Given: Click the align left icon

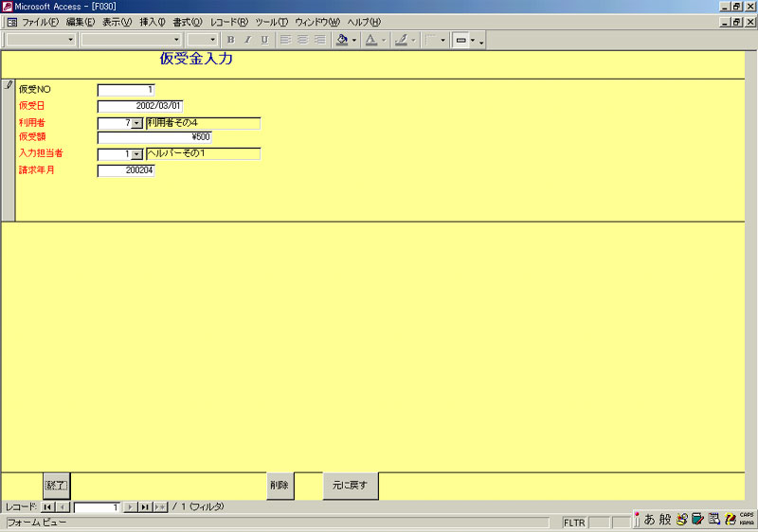Looking at the screenshot, I should point(285,40).
